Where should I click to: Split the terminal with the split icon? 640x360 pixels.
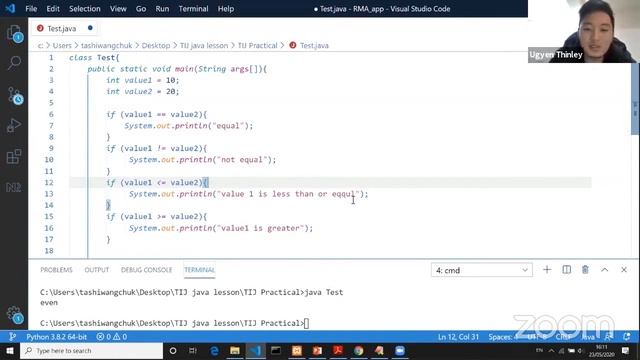click(x=567, y=270)
